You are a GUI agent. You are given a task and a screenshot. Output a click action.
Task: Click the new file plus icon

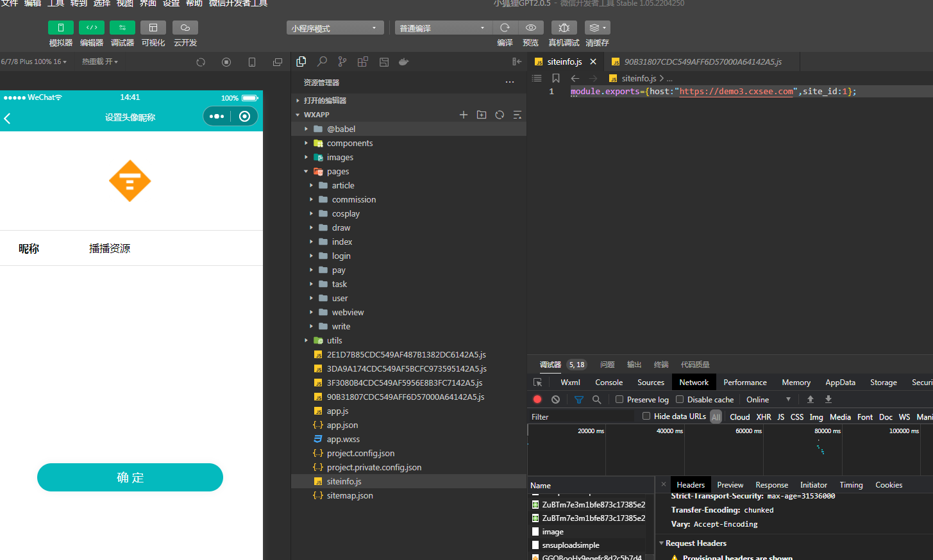click(x=464, y=115)
